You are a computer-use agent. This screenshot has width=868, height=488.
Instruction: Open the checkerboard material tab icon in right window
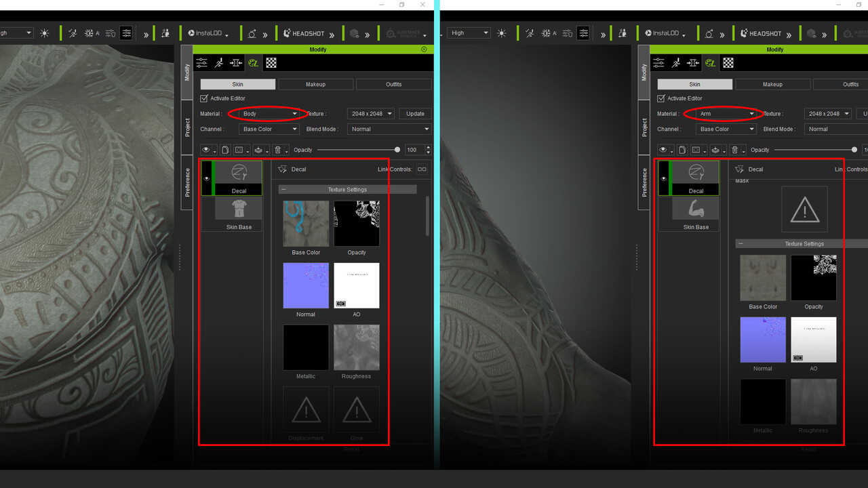point(728,63)
